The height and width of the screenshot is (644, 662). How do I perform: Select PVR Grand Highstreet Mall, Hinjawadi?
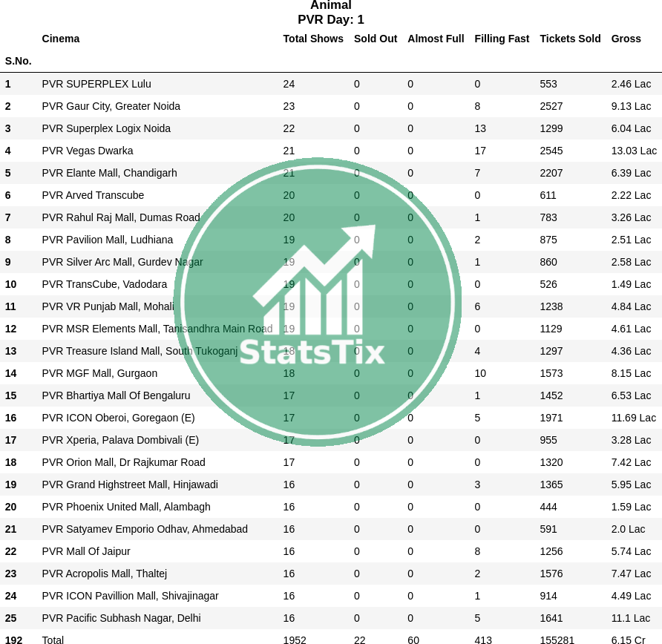(x=130, y=485)
